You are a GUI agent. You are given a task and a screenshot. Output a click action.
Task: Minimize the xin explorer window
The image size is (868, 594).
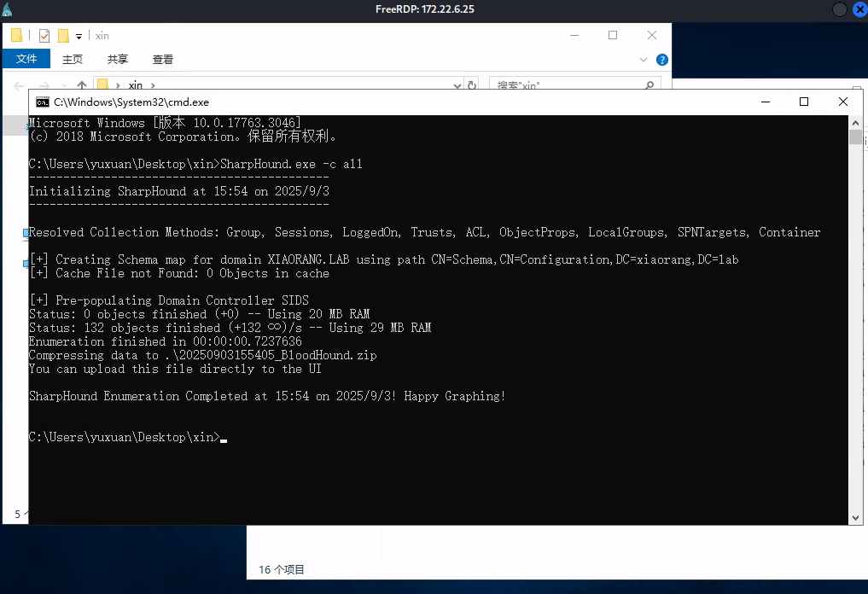click(574, 35)
